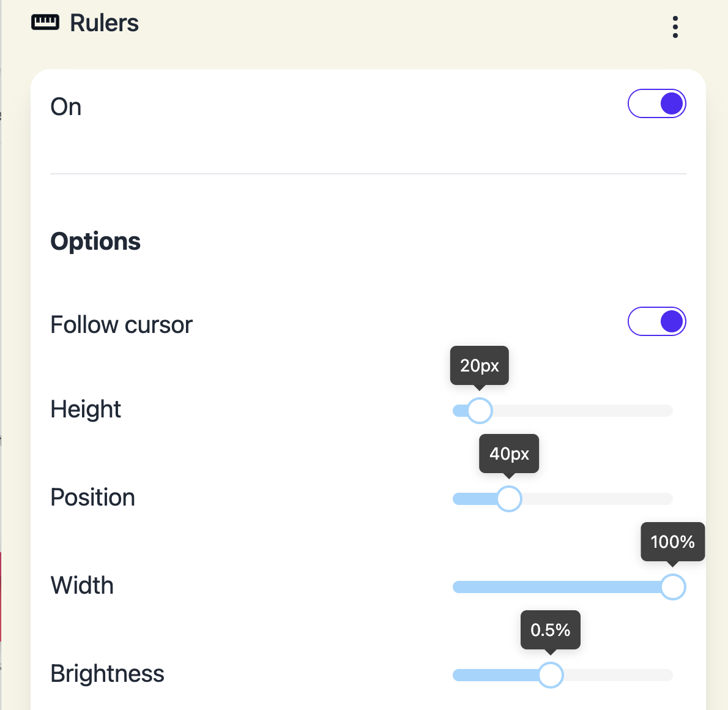Click the unfilled Position slider track
728x710 pixels.
(597, 499)
